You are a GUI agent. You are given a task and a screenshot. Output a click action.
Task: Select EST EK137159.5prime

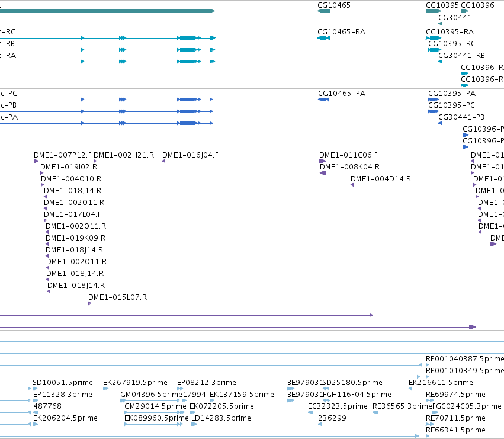(242, 395)
